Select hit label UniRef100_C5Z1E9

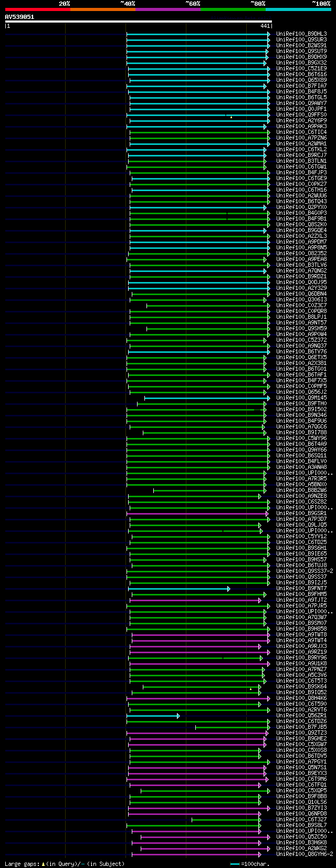(301, 69)
